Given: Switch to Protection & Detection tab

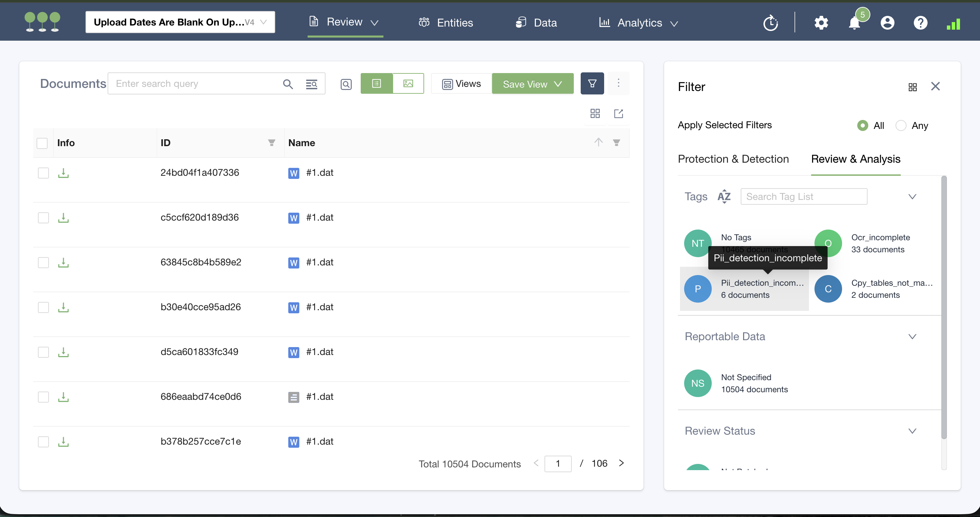Looking at the screenshot, I should (733, 159).
